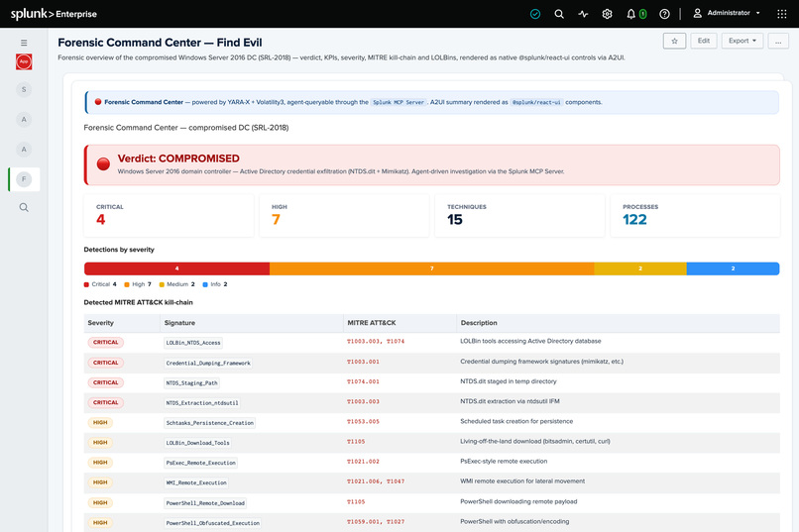Screen dimensions: 799x532
Task: Click the Credential_Dumping_Framework signature
Action: pos(208,363)
